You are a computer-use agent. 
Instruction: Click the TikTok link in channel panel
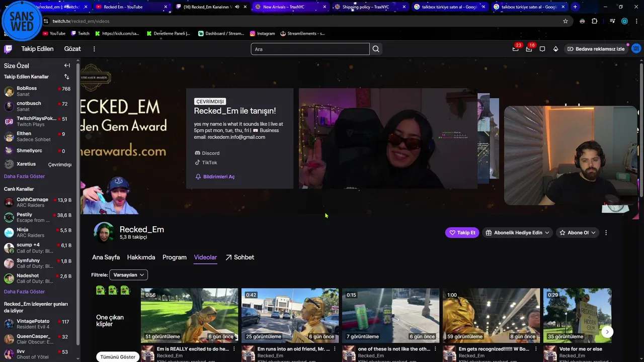206,162
